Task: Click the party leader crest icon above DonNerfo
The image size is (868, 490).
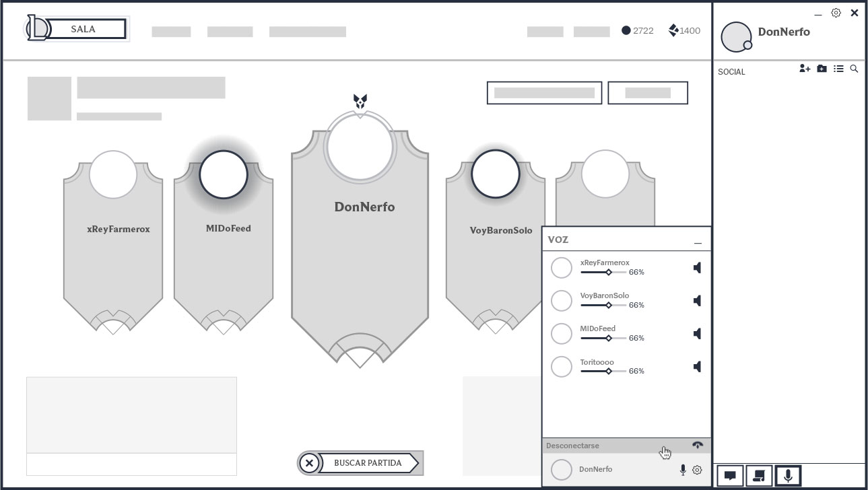Action: click(x=360, y=102)
